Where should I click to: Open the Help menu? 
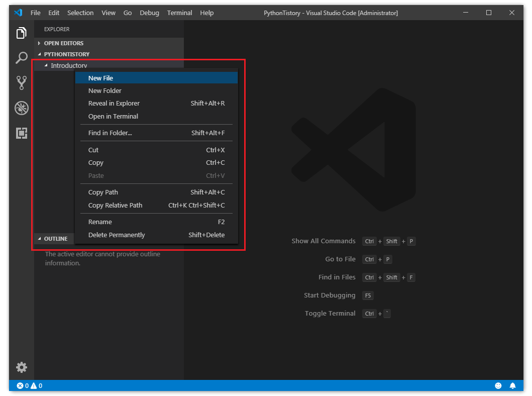206,13
